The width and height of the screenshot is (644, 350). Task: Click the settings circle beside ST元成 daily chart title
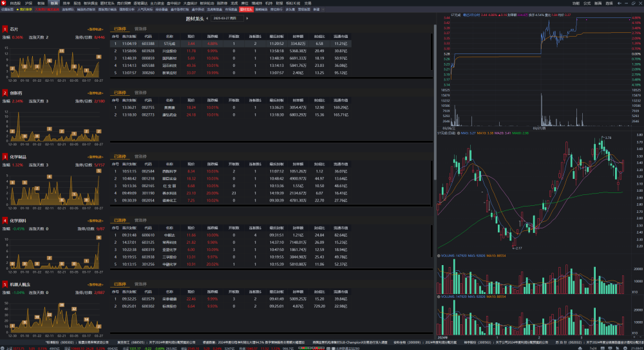[459, 133]
